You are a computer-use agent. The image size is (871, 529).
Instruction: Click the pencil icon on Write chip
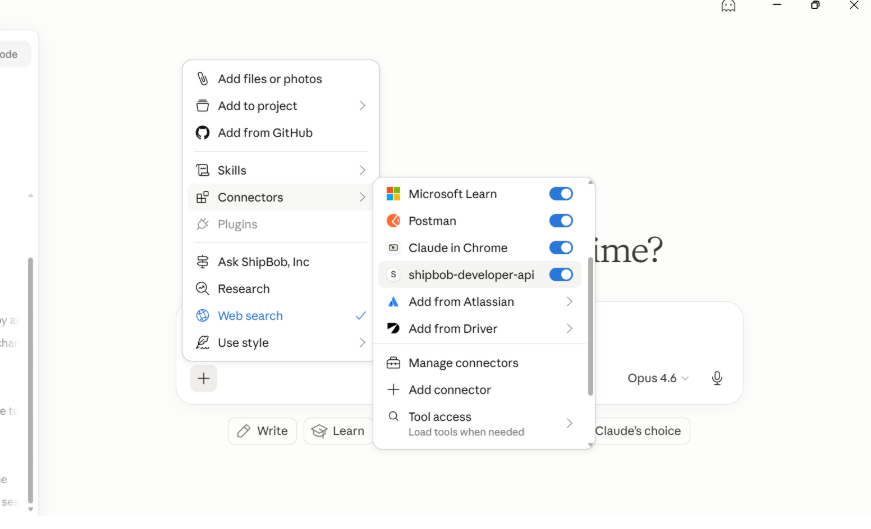tap(243, 431)
